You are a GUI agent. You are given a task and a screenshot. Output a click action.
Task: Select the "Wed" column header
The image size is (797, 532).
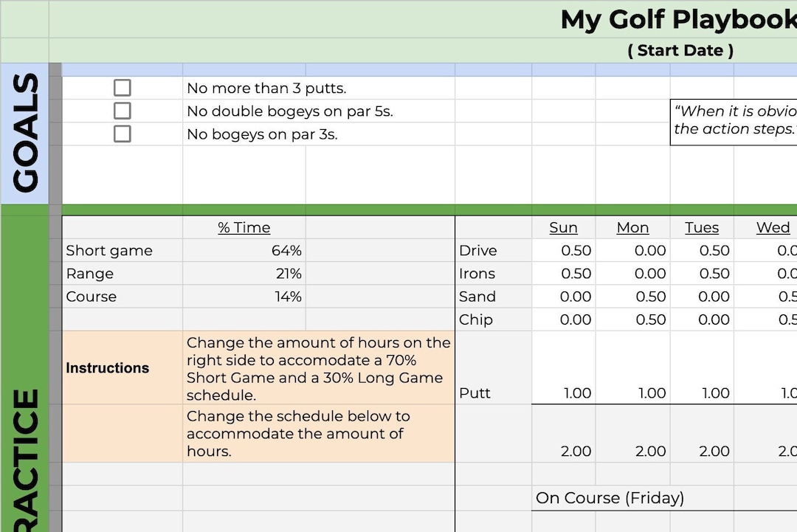coord(772,227)
